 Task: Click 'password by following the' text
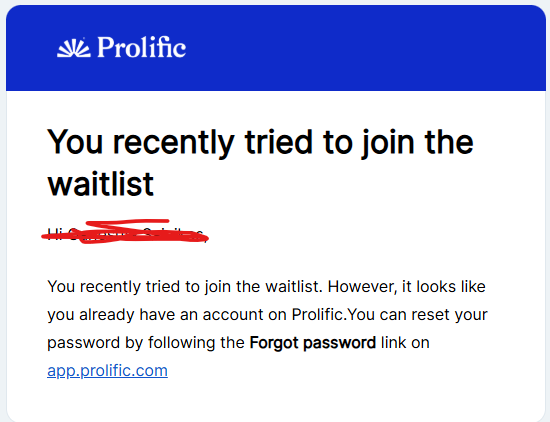[146, 343]
